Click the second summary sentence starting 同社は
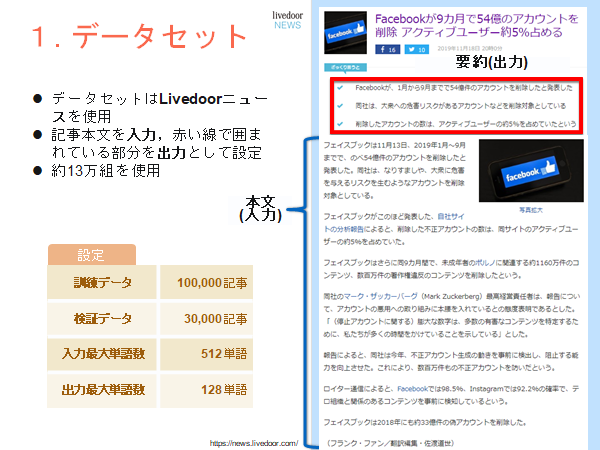Image resolution: width=600 pixels, height=450 pixels. tap(460, 106)
